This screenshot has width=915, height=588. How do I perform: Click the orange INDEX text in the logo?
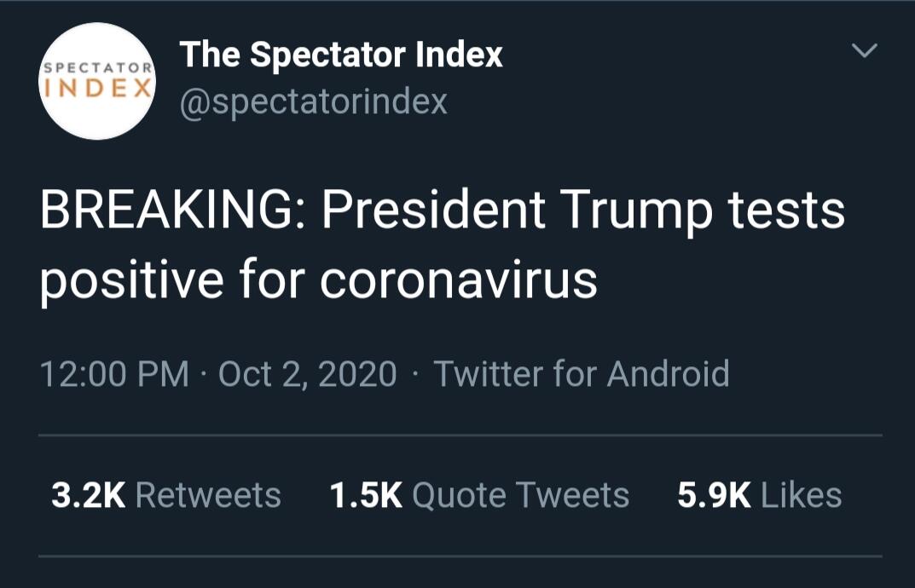tap(98, 88)
